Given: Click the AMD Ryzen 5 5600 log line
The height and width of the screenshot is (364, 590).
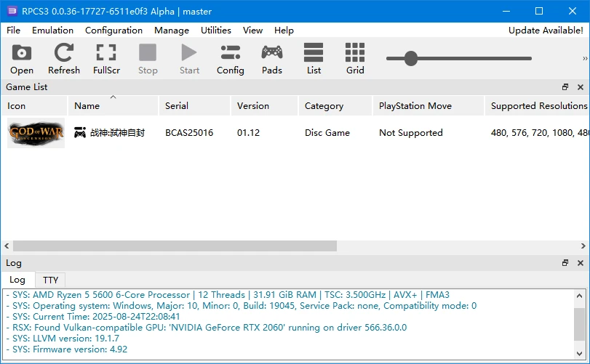Looking at the screenshot, I should (228, 295).
